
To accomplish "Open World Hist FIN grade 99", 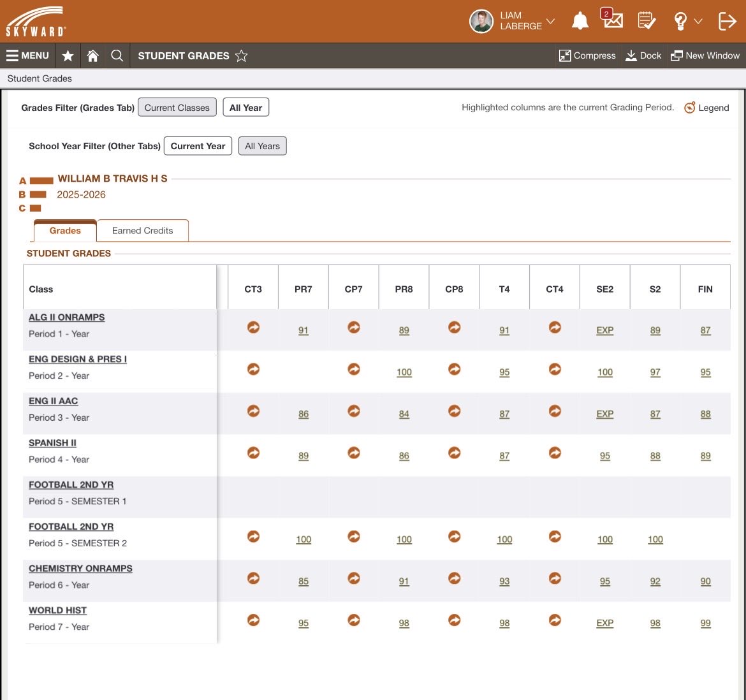I will pyautogui.click(x=705, y=623).
